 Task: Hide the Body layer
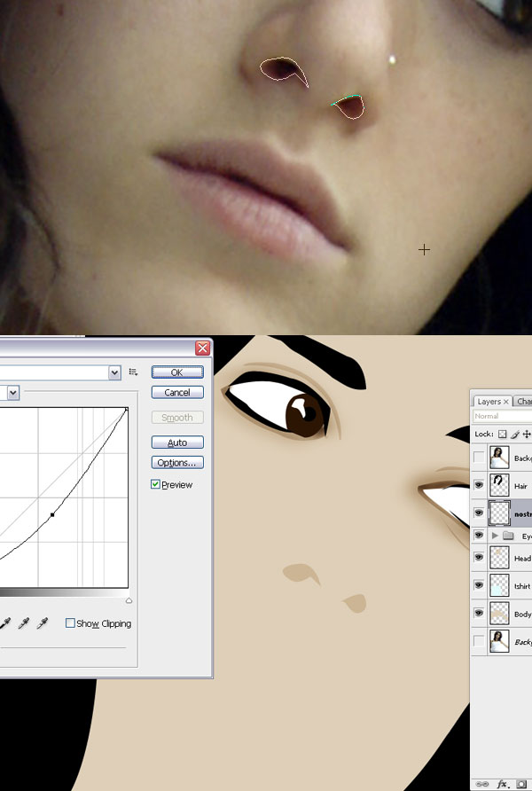coord(479,613)
